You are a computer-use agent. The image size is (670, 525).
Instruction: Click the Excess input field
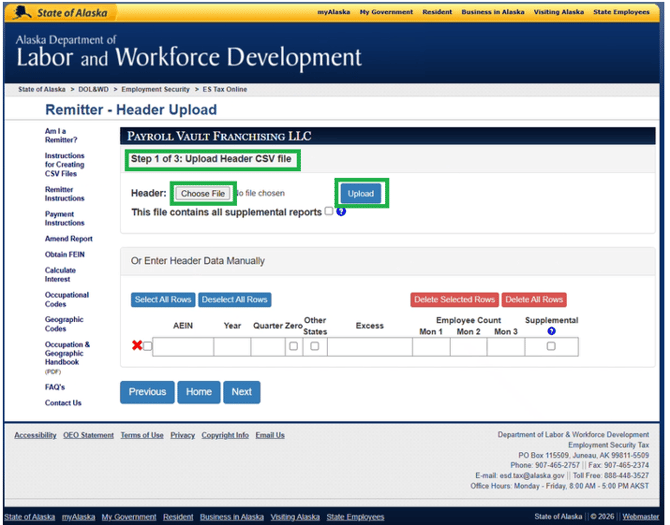370,346
